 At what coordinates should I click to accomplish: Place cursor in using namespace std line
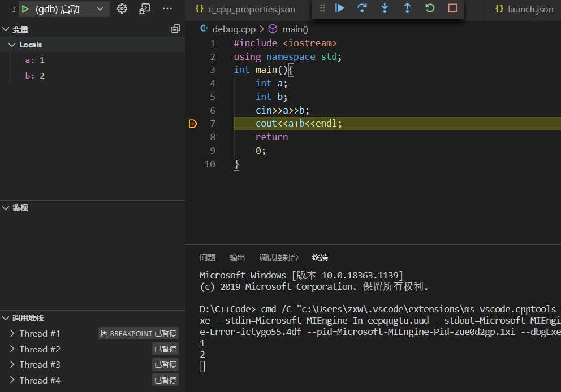(x=288, y=57)
